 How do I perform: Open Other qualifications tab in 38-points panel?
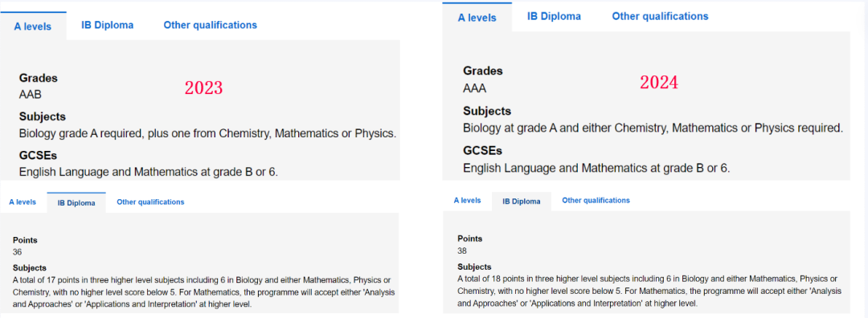pos(596,200)
